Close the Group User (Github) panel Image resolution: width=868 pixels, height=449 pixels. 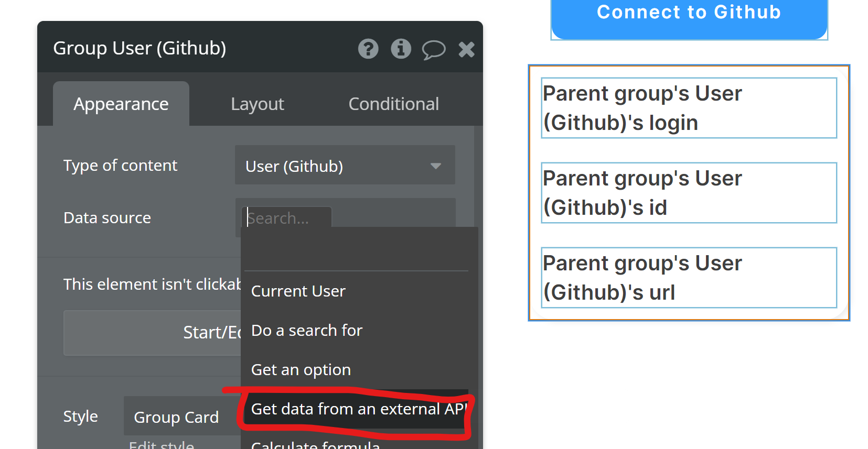point(466,49)
